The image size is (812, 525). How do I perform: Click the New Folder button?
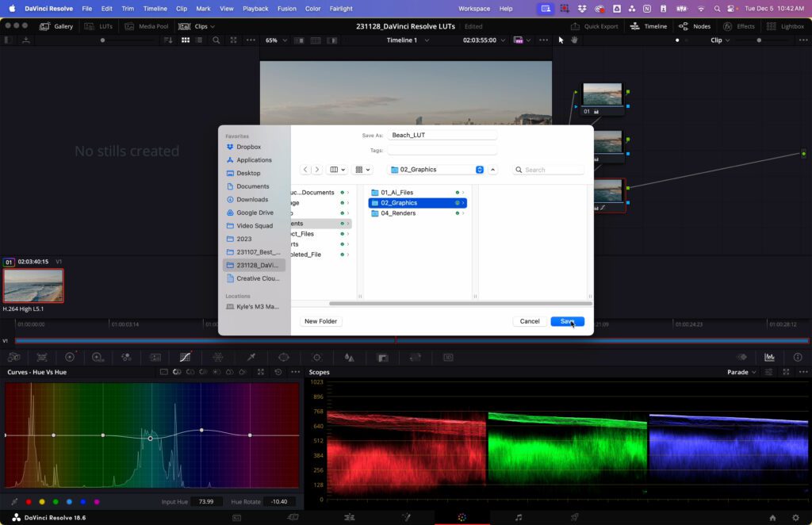pyautogui.click(x=320, y=321)
